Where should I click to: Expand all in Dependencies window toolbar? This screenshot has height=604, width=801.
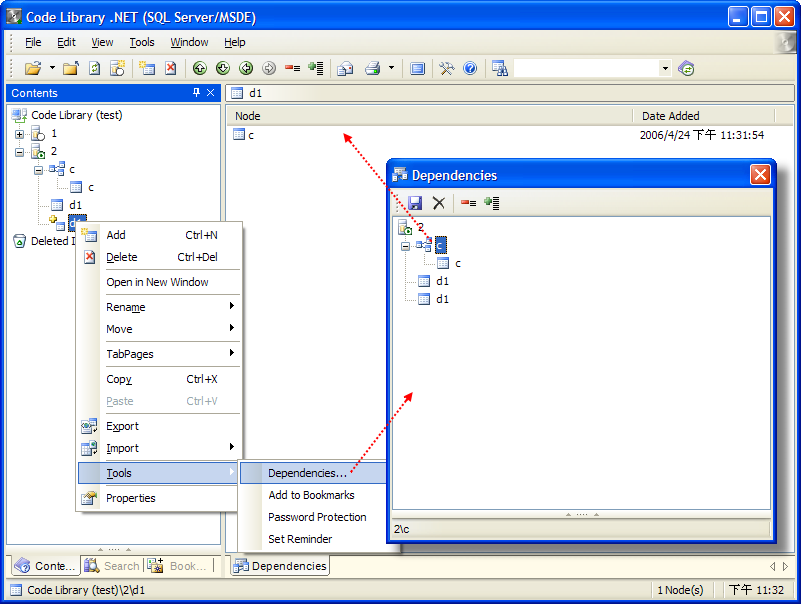(x=492, y=203)
